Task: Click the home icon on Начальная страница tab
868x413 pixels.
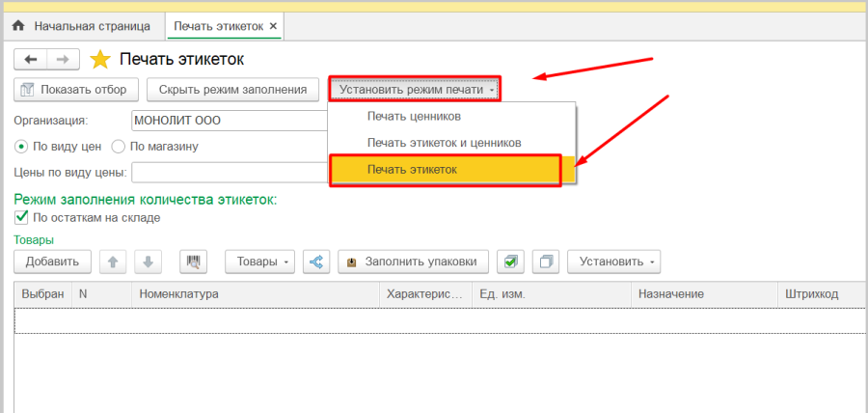Action: [x=17, y=25]
